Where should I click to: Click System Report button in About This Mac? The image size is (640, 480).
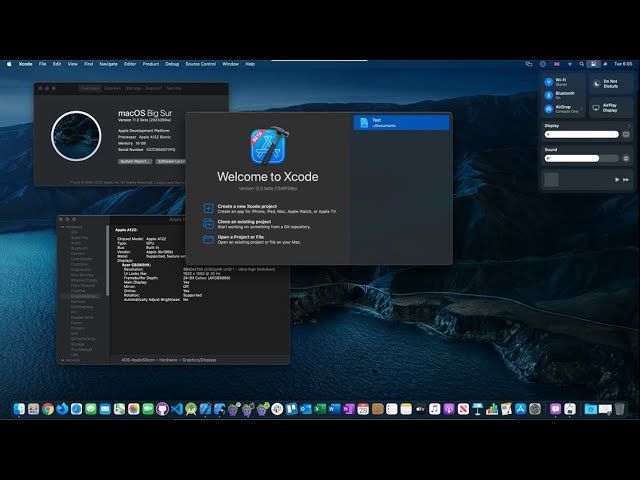pos(135,161)
